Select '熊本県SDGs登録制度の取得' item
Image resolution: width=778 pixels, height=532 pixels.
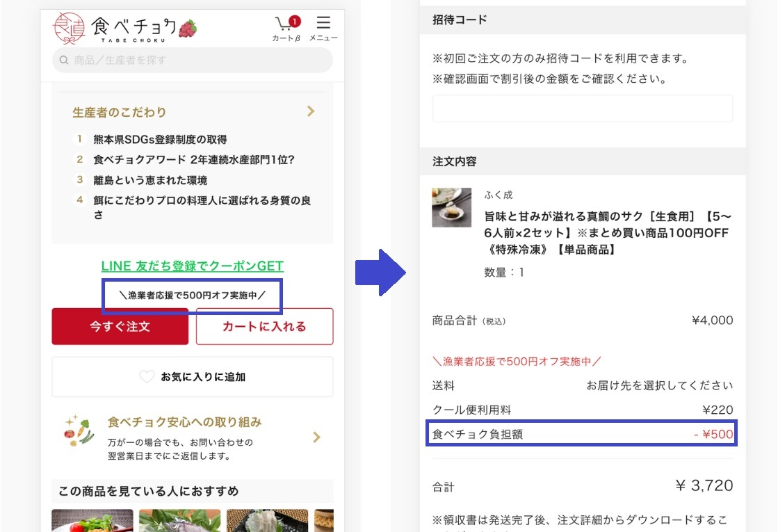pos(160,140)
